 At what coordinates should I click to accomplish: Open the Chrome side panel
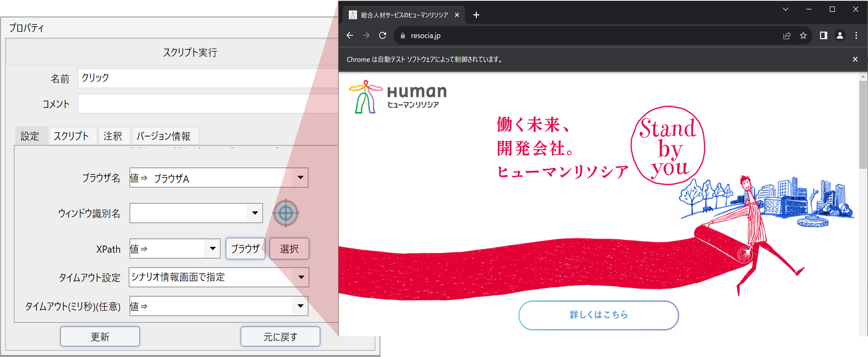823,35
